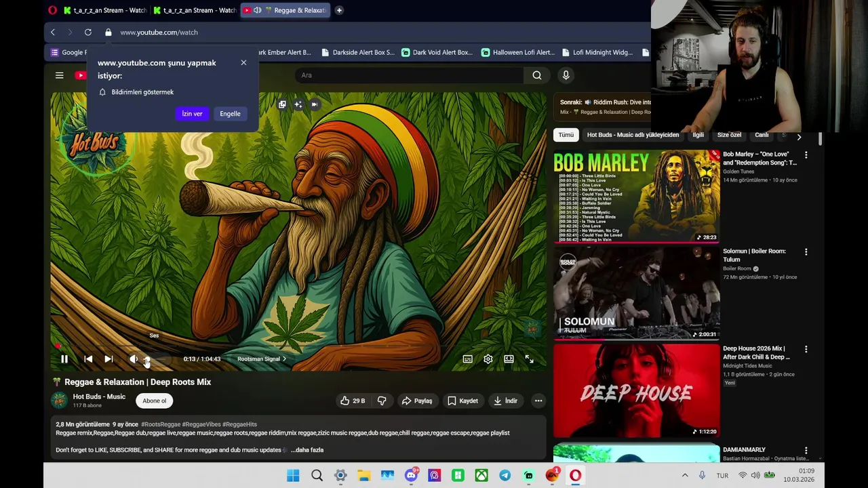Switch to first t_a_r_z_an Stream tab
This screenshot has height=488, width=868.
pyautogui.click(x=106, y=10)
